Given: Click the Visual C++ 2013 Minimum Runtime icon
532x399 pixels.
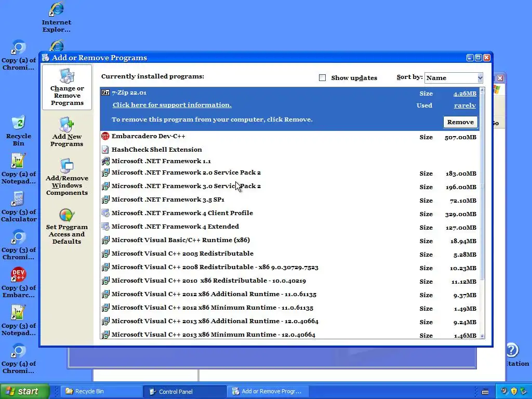Looking at the screenshot, I should point(105,335).
